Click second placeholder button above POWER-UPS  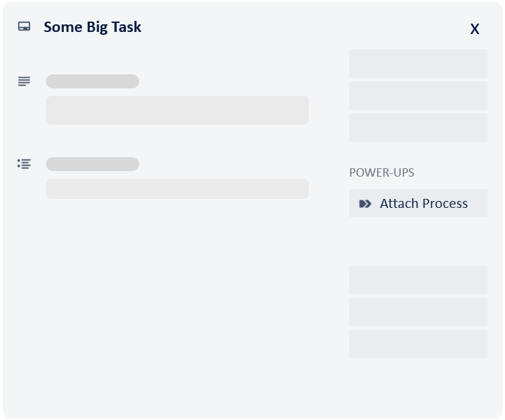[418, 95]
